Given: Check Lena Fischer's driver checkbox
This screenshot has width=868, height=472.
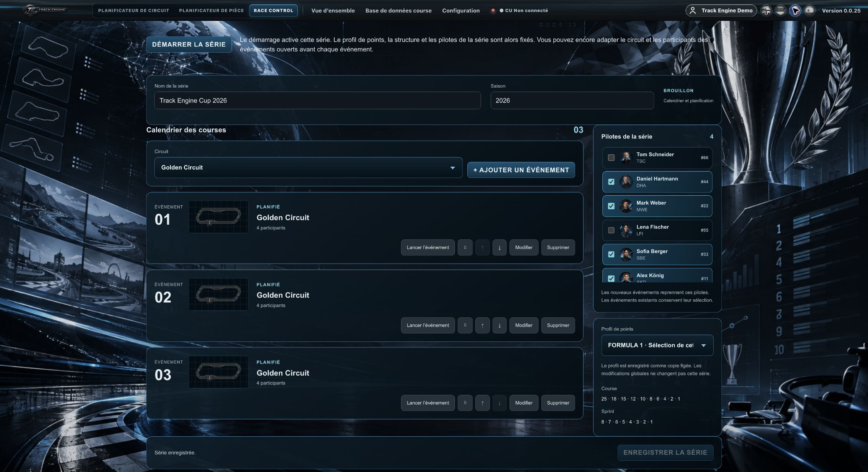Looking at the screenshot, I should coord(611,230).
